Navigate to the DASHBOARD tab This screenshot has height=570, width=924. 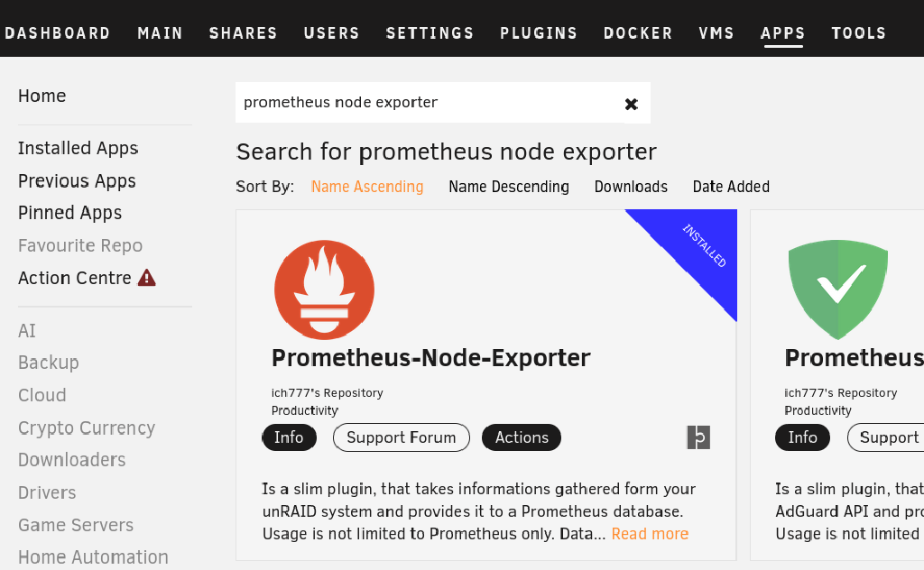coord(58,32)
